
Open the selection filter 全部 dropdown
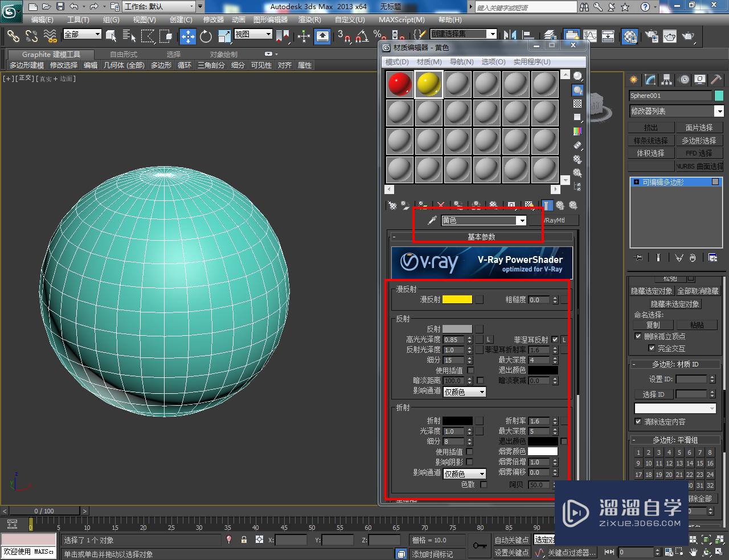coord(82,34)
